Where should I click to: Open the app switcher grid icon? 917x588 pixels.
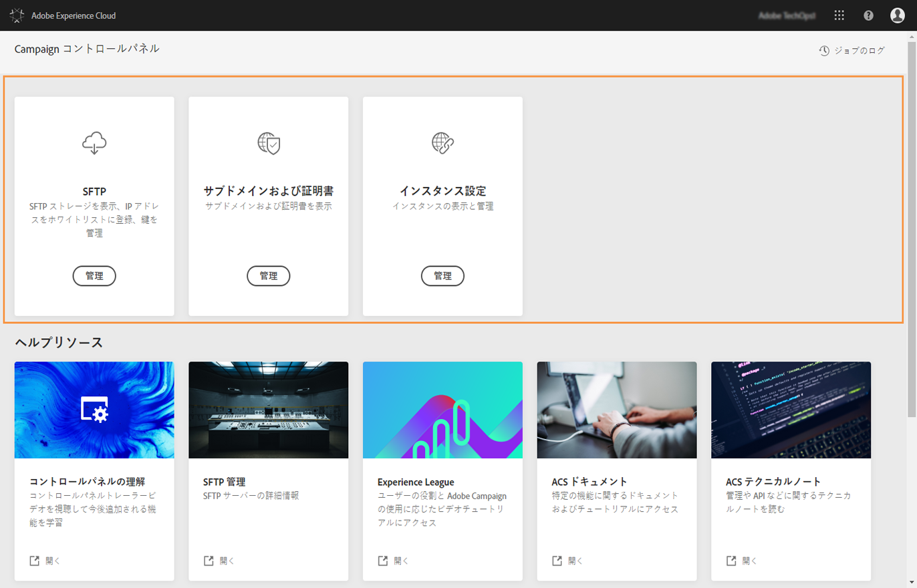839,15
